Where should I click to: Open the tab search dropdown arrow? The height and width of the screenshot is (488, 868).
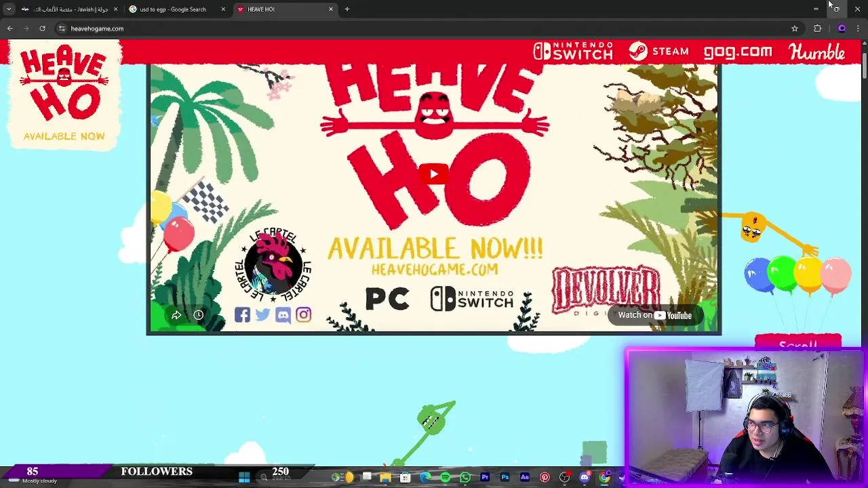9,9
